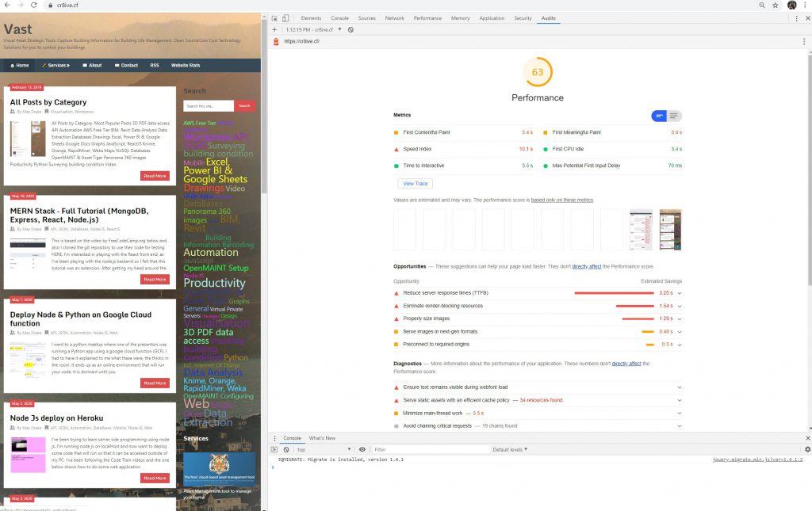Switch to the Network tab
Viewport: 812px width, 511px height.
coord(394,17)
